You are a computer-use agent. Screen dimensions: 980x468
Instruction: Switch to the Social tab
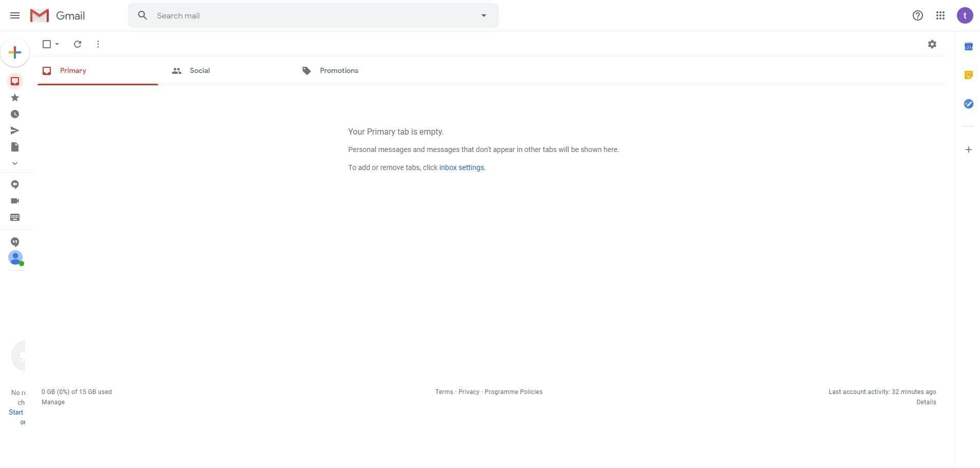point(199,70)
